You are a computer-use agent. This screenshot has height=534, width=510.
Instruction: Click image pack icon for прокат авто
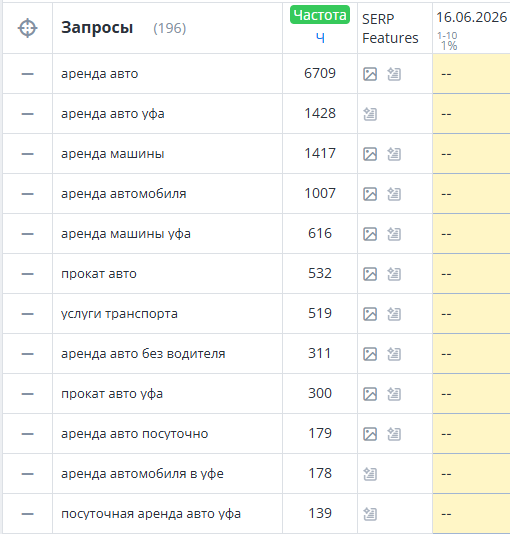click(x=370, y=274)
